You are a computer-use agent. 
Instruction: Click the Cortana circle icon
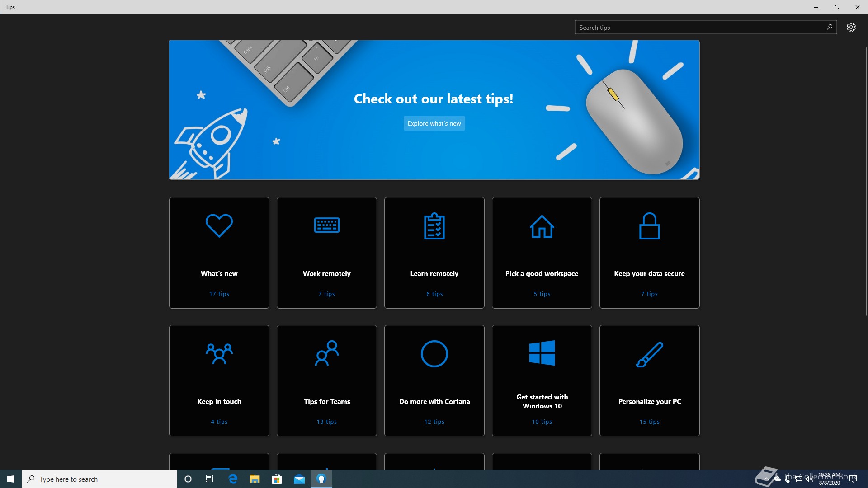coord(434,353)
